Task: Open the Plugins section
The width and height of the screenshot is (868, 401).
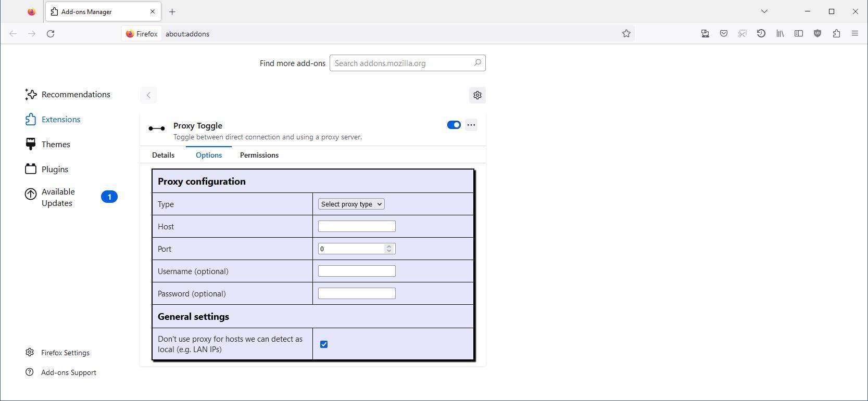Action: (x=47, y=169)
